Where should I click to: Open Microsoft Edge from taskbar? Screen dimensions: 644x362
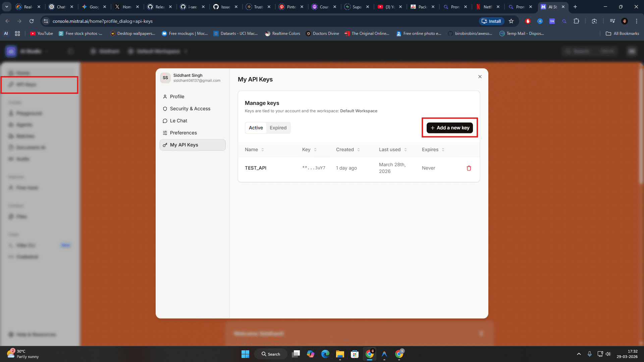click(325, 354)
